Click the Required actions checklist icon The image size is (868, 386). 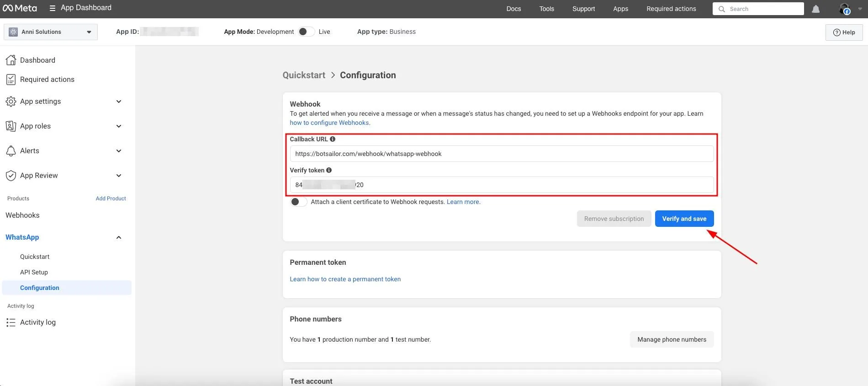click(11, 80)
